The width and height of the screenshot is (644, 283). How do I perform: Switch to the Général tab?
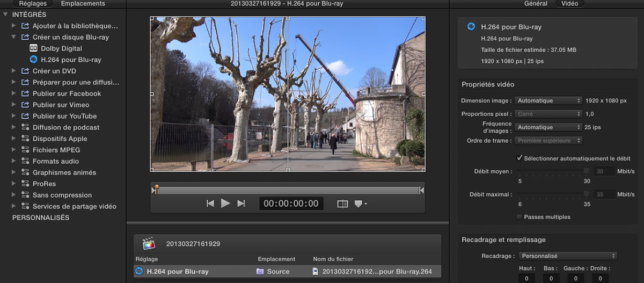tap(535, 4)
